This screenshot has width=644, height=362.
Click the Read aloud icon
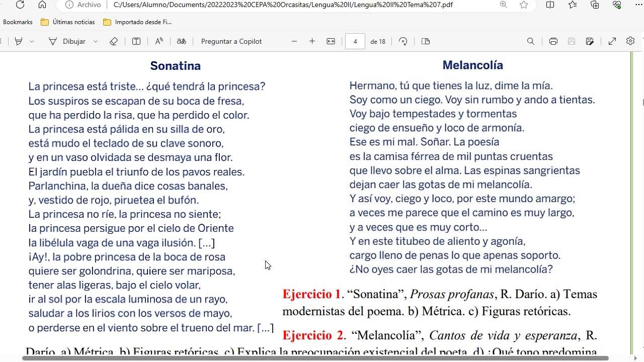pos(159,41)
